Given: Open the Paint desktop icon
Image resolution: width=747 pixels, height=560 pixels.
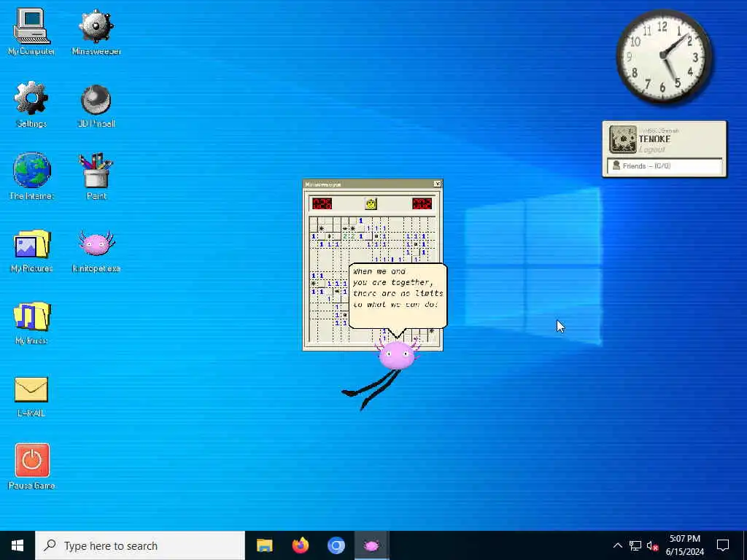Looking at the screenshot, I should tap(96, 176).
